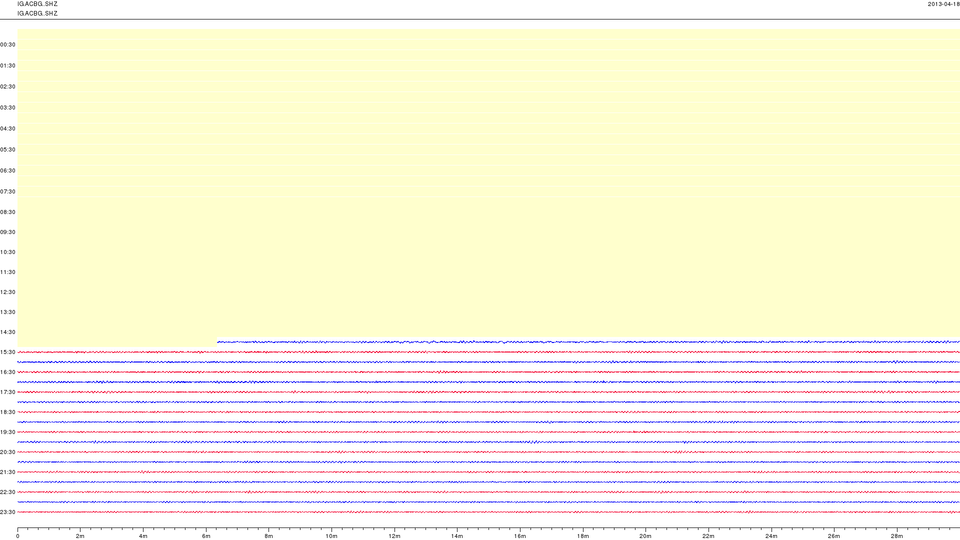Select the 12m axis tick label
The width and height of the screenshot is (960, 540).
coord(394,536)
